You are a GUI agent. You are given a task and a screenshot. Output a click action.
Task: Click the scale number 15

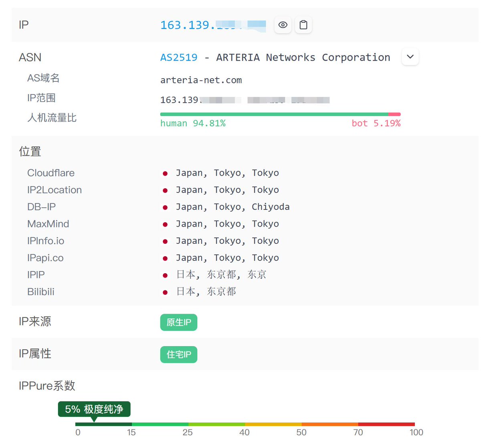tap(131, 432)
